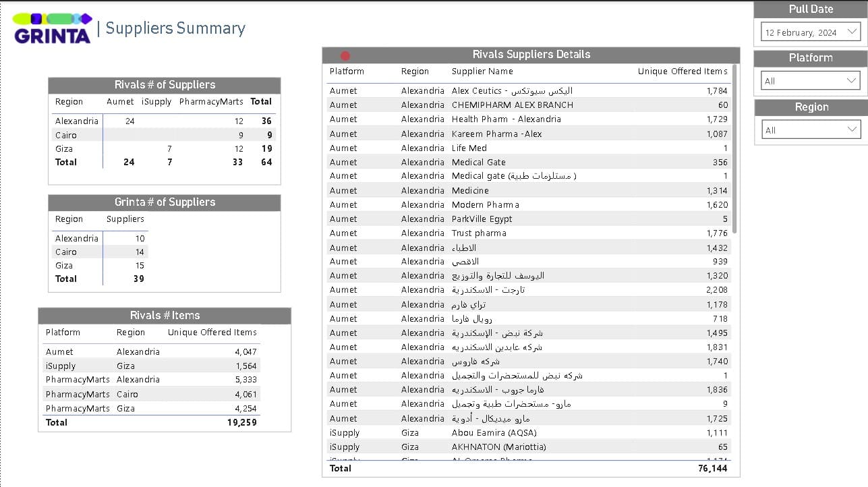
Task: Click the Cairo row label in Grinta # of Suppliers
Action: [66, 252]
